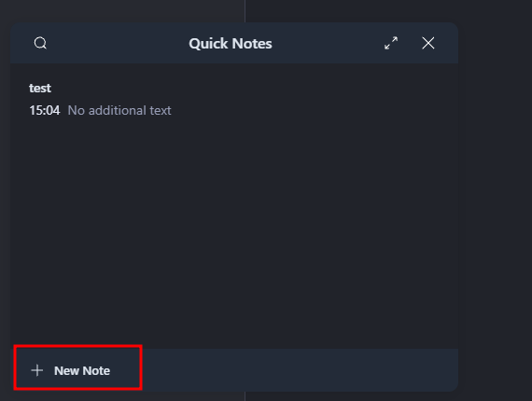Click the Quick Notes title heading
532x401 pixels.
click(x=231, y=44)
